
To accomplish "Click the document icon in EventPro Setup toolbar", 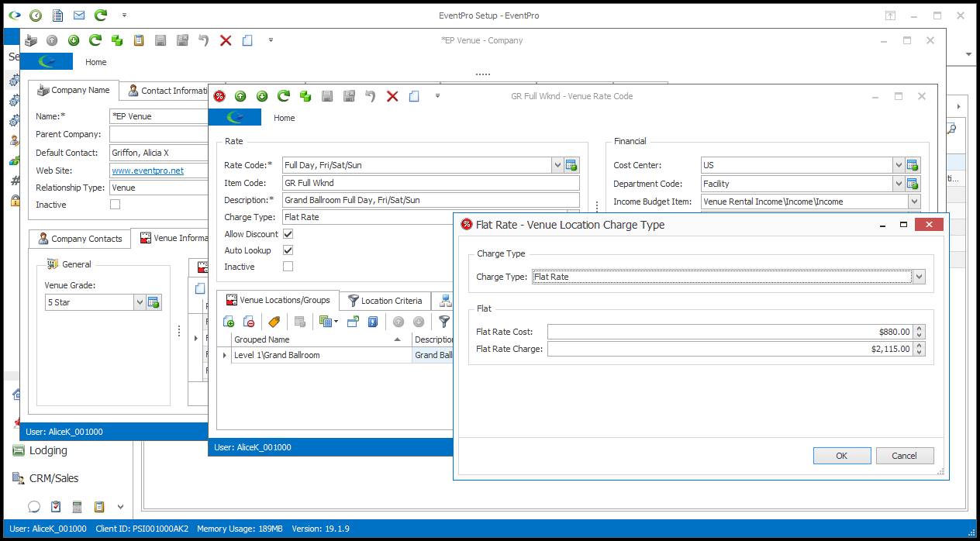I will (x=57, y=16).
